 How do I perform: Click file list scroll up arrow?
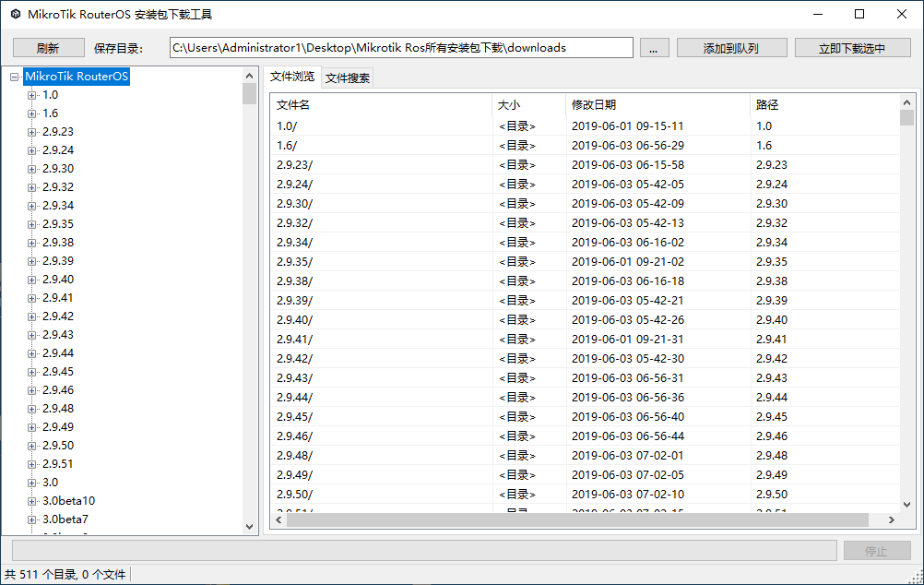[906, 102]
